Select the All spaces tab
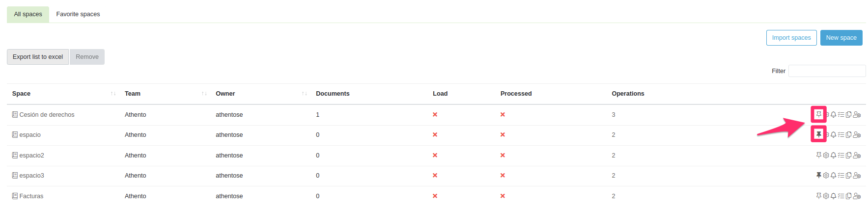Image resolution: width=868 pixels, height=208 pixels. click(28, 14)
